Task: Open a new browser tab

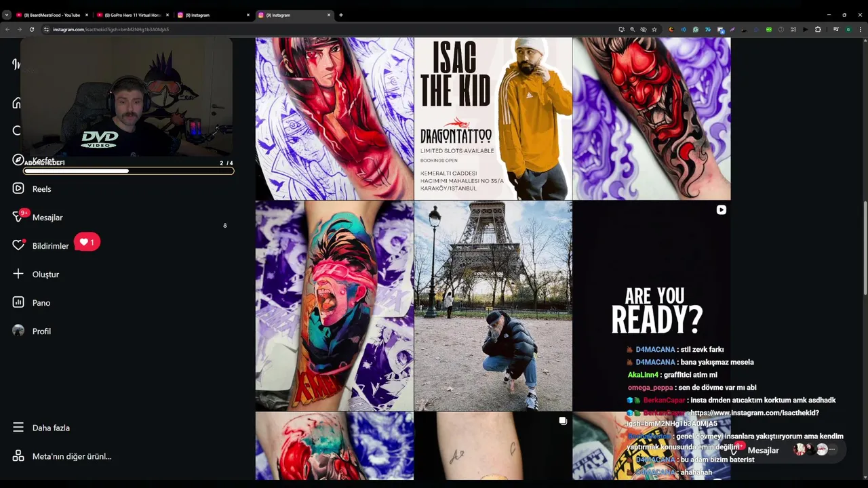Action: click(341, 15)
